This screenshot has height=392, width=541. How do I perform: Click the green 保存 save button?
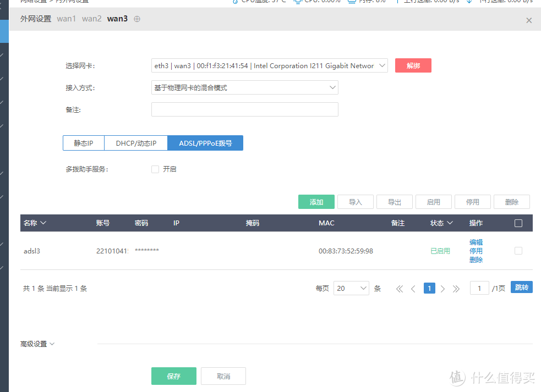(x=173, y=376)
